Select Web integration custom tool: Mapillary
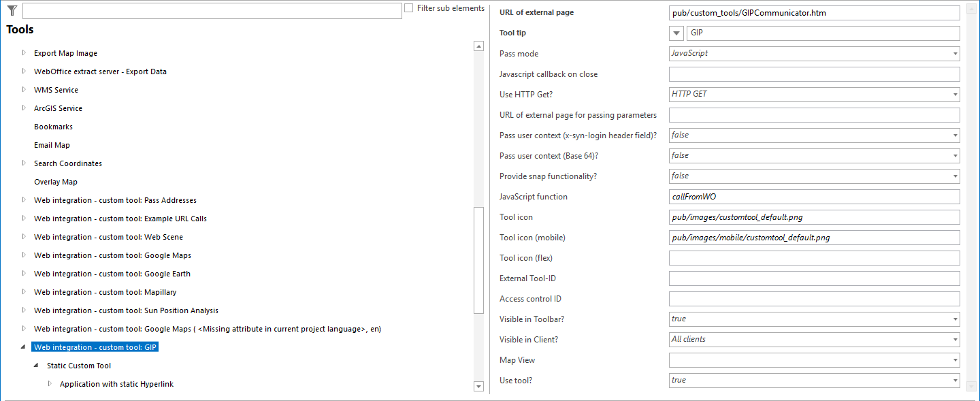The height and width of the screenshot is (401, 980). 105,291
